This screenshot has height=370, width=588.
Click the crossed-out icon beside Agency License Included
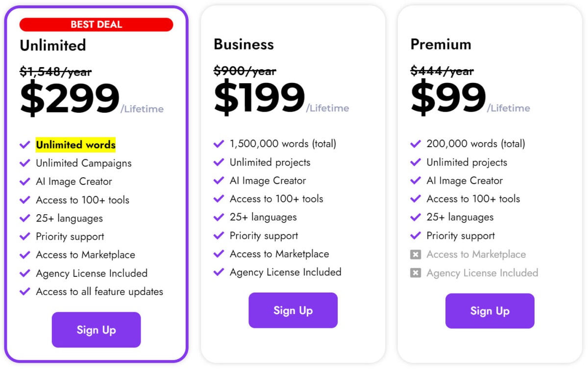(x=416, y=273)
